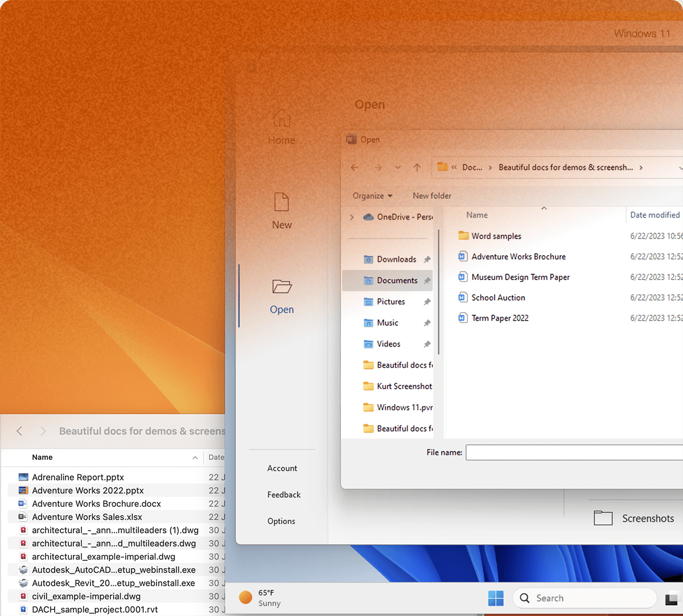Click the Up arrow in Open dialog
The image size is (683, 616).
417,167
